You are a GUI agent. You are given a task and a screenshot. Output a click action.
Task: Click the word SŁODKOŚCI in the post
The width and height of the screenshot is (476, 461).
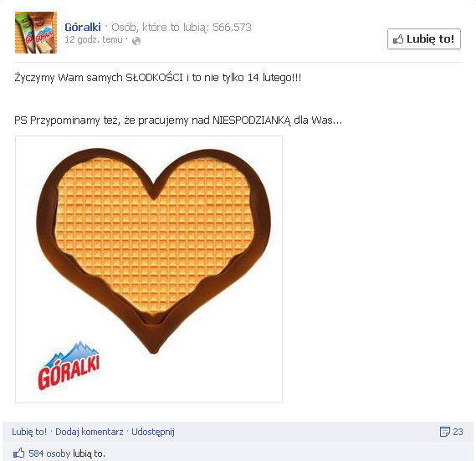coord(154,78)
